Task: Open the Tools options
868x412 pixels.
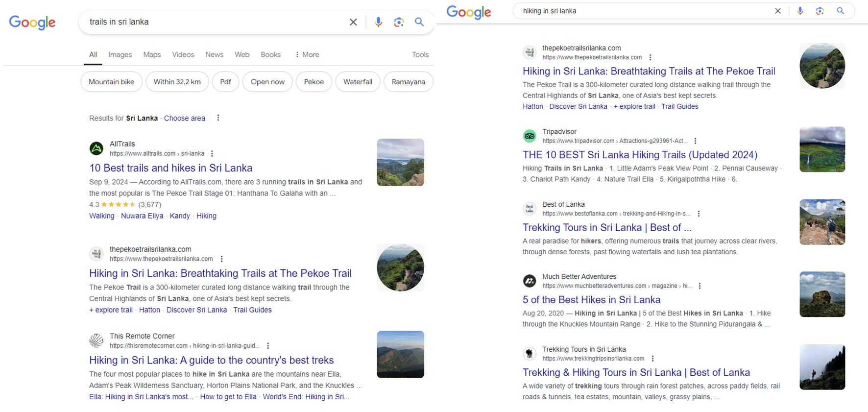Action: 420,55
